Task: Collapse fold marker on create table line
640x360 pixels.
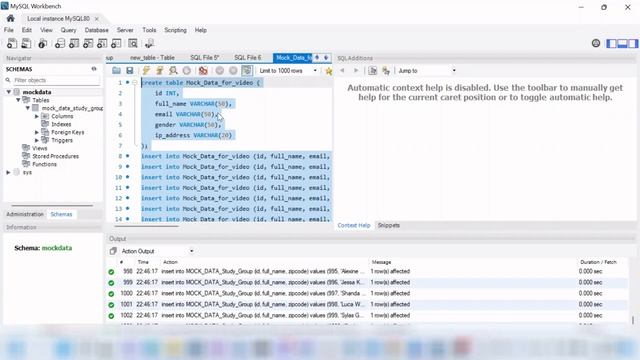Action: coord(134,82)
